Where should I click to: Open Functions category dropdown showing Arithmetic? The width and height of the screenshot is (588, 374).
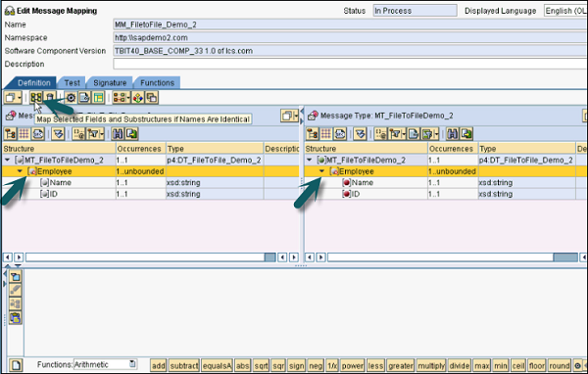coord(132,364)
